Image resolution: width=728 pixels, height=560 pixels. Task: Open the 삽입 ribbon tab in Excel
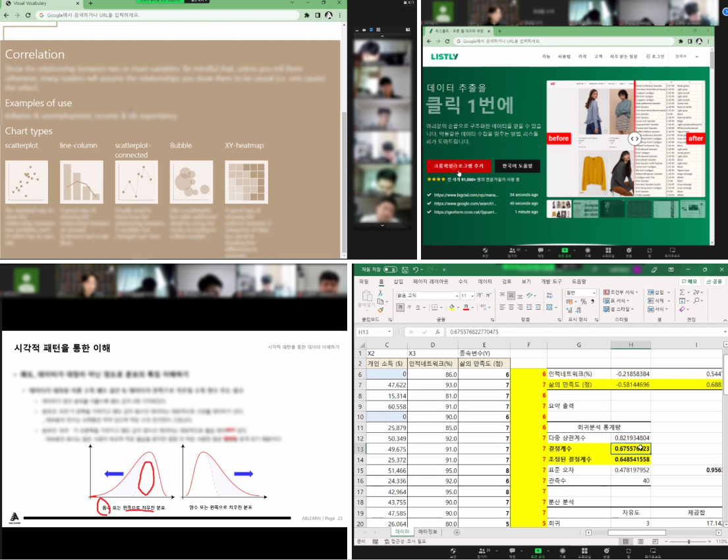(399, 281)
